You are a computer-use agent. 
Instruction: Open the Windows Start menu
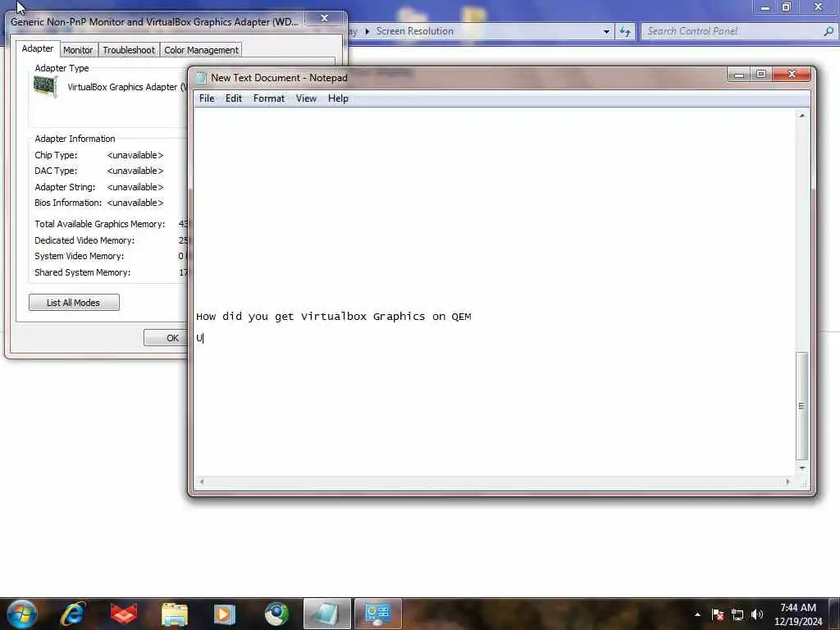point(21,614)
